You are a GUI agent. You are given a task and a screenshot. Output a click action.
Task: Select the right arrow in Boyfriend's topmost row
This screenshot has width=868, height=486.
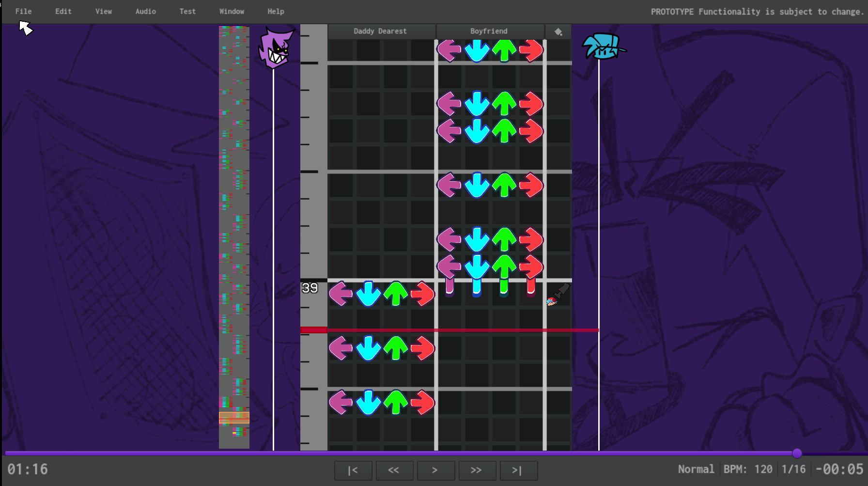(x=531, y=50)
